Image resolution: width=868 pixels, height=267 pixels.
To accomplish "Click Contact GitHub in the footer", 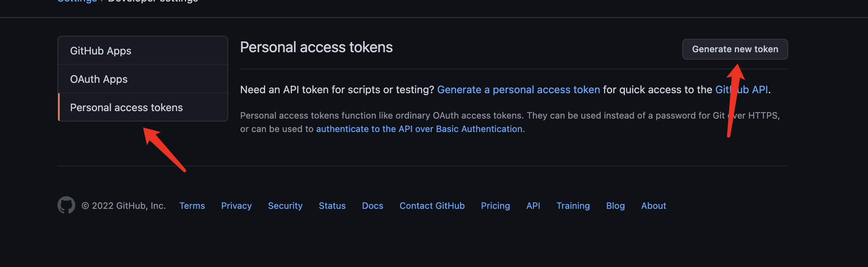I will coord(432,206).
